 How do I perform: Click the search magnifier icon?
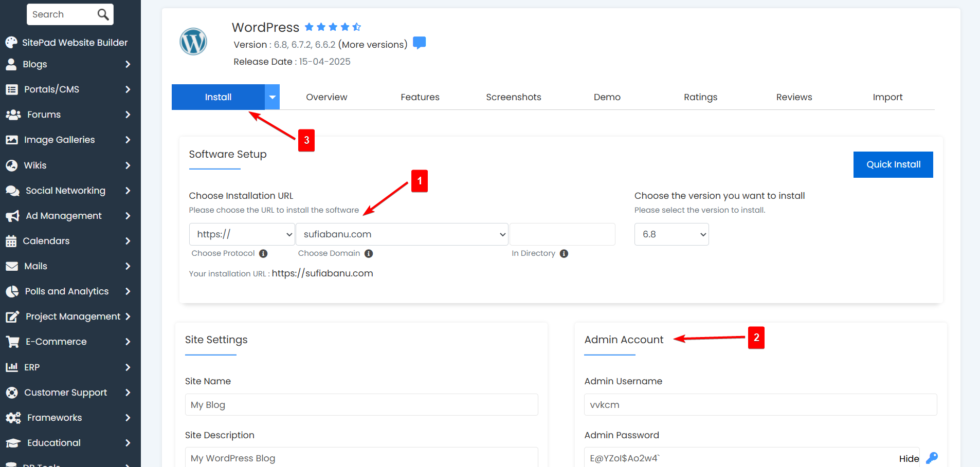[x=103, y=14]
